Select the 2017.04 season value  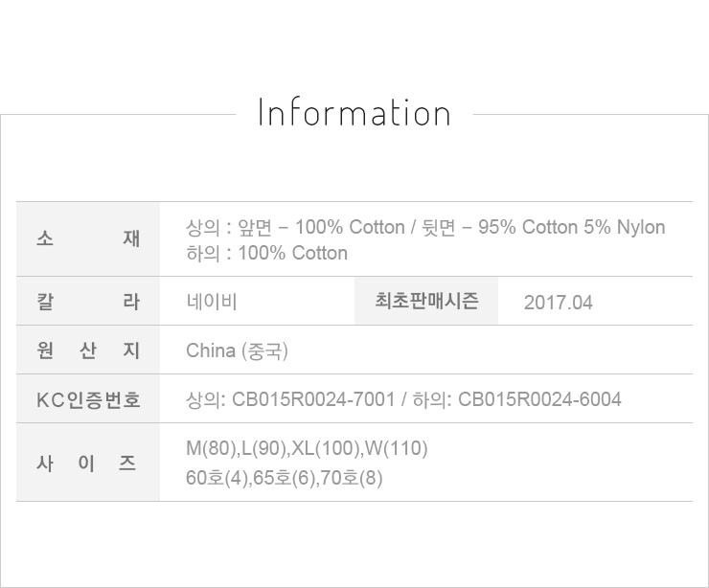559,303
